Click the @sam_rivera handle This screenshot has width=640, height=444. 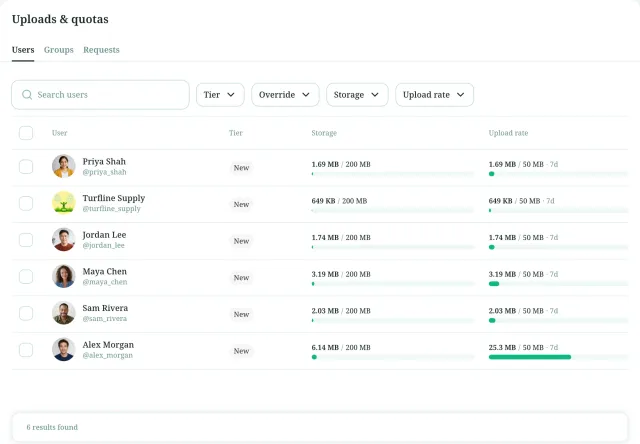click(x=104, y=319)
